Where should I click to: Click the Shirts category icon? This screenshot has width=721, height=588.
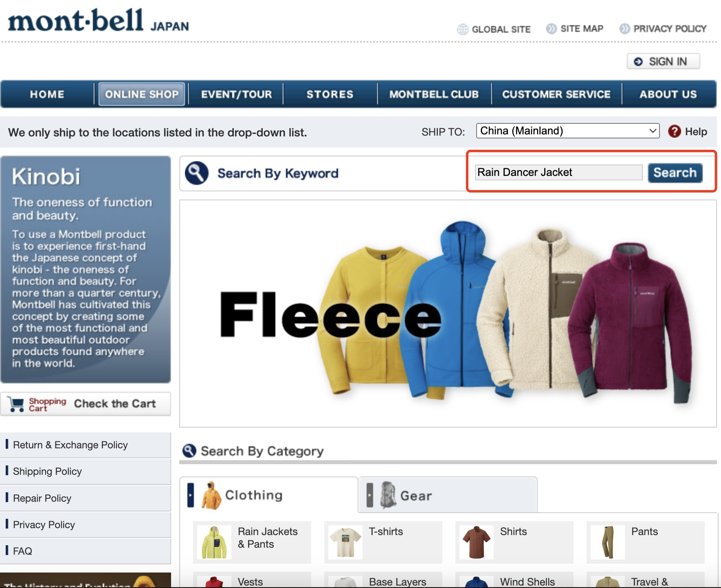(x=477, y=542)
